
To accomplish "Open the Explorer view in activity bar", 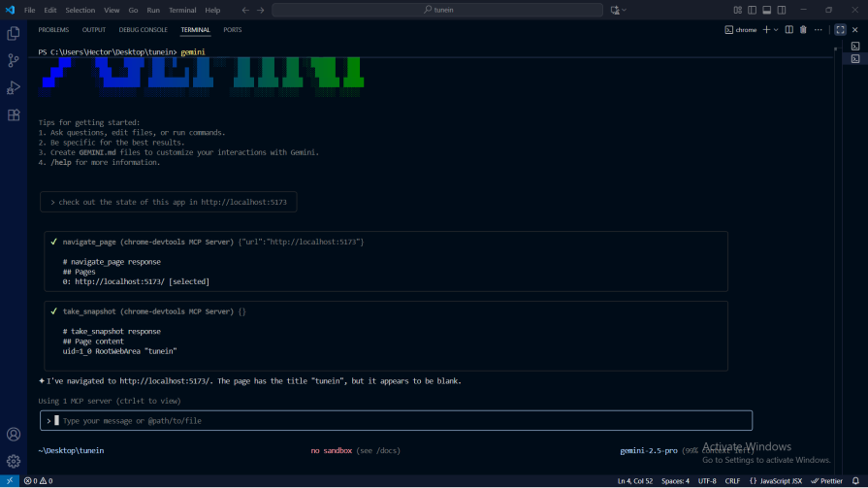I will click(x=14, y=33).
